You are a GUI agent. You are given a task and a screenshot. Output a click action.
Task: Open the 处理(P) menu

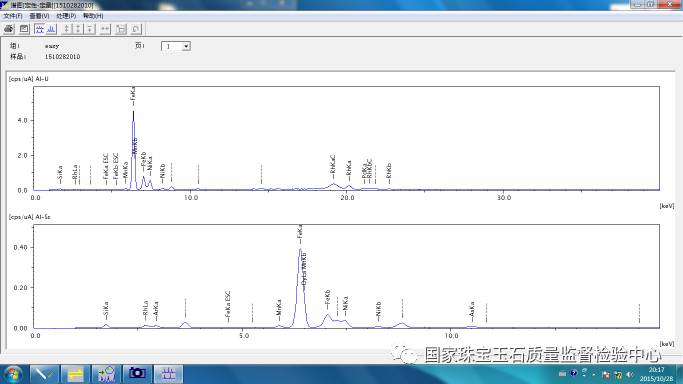[66, 16]
